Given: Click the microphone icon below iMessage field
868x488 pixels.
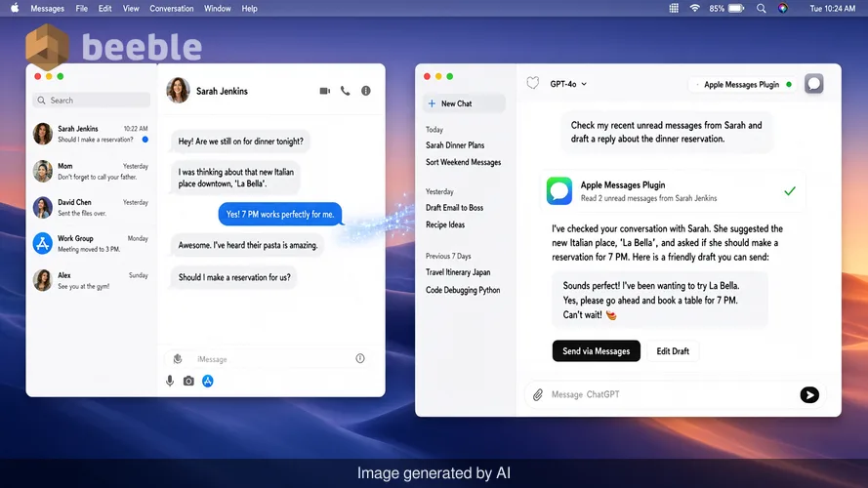Looking at the screenshot, I should tap(170, 381).
